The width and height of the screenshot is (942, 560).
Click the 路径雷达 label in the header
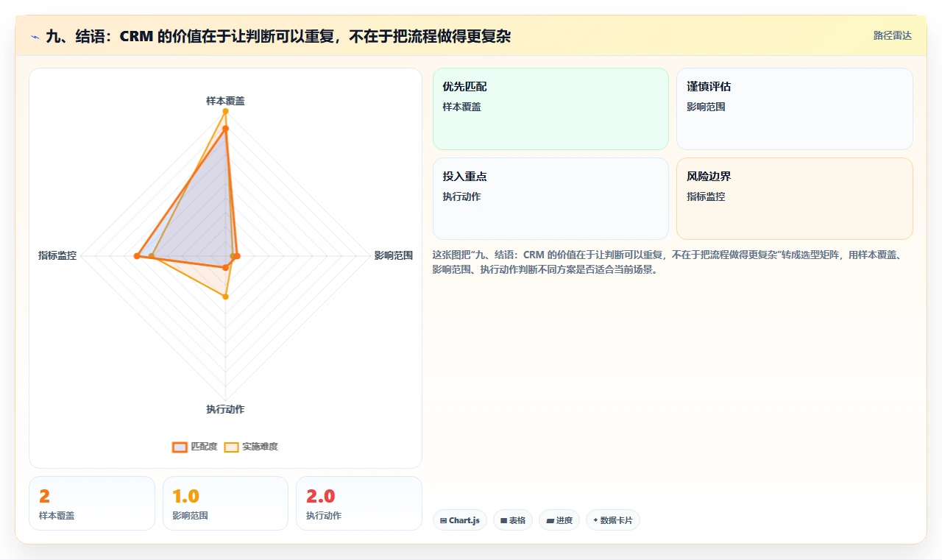[892, 35]
